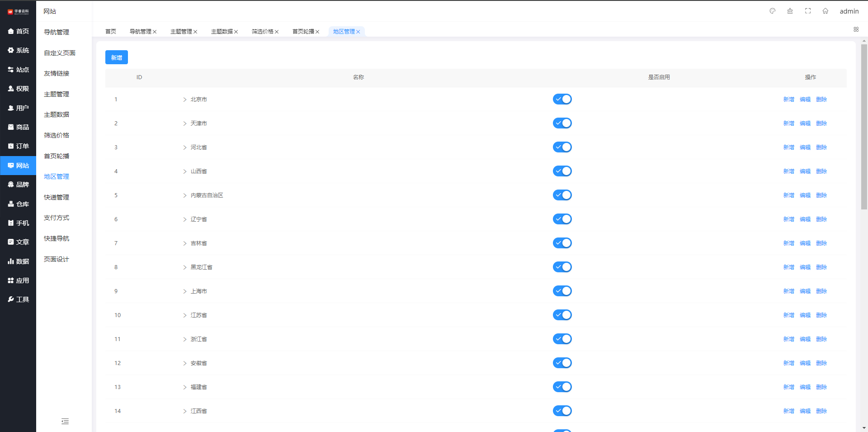
Task: Expand the 河北省 row
Action: pos(184,147)
